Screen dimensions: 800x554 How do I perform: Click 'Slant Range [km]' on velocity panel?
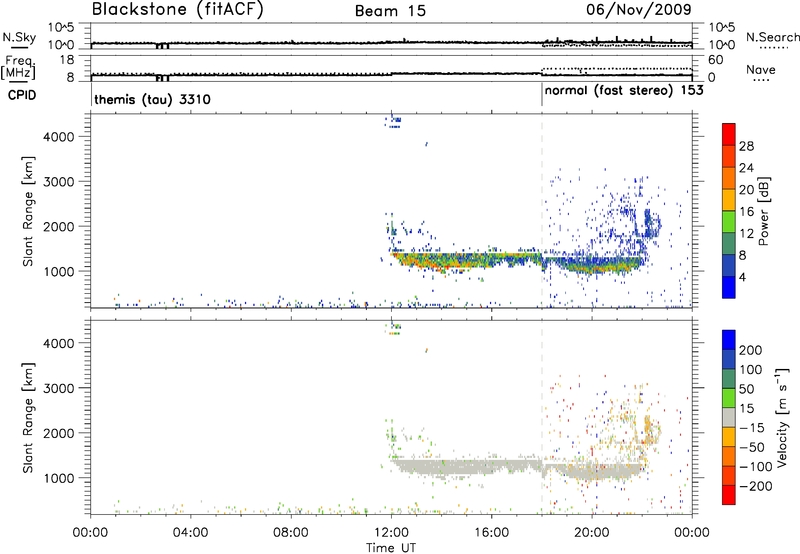pos(28,418)
